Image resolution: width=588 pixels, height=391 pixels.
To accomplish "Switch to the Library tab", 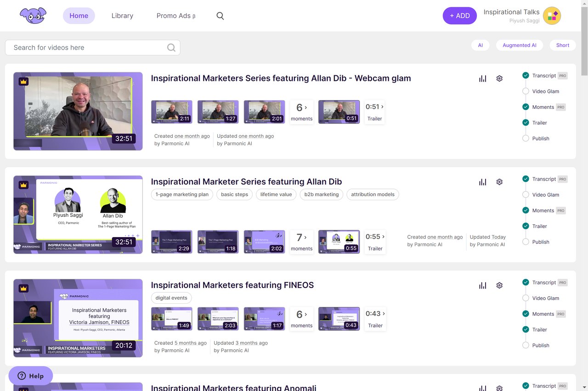I will pyautogui.click(x=122, y=16).
